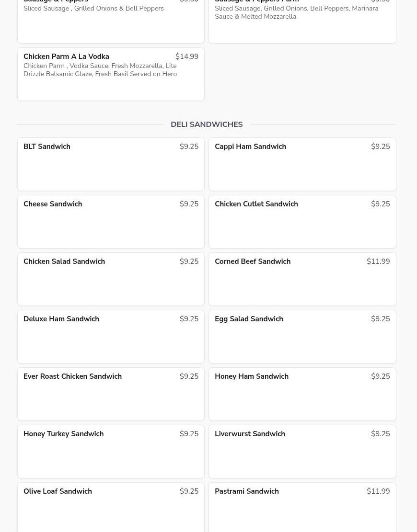This screenshot has height=532, width=417.
Task: Select the Egg Salad Sandwich
Action: point(302,336)
